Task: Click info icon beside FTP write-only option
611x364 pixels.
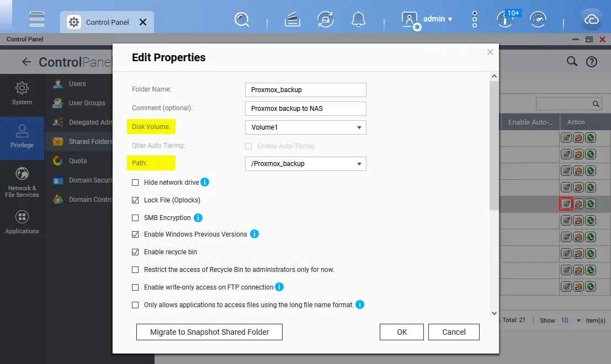Action: [x=279, y=287]
